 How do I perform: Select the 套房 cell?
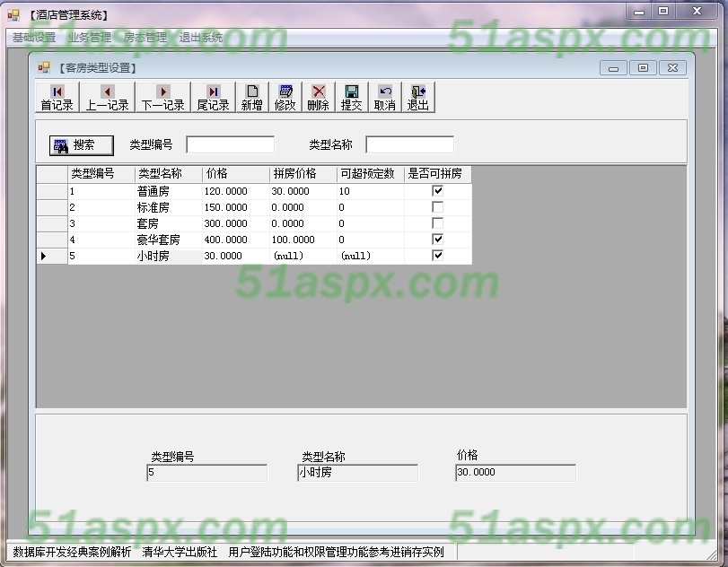[169, 223]
